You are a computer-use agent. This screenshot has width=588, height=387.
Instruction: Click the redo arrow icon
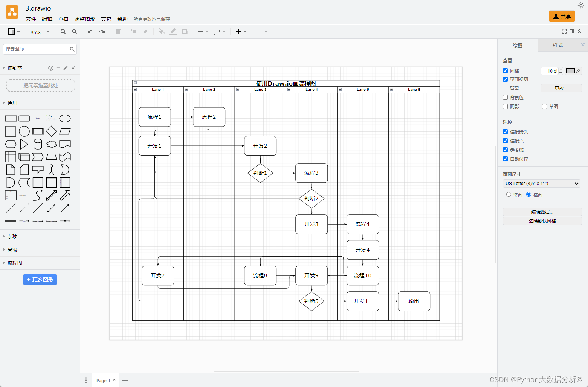[x=102, y=32]
